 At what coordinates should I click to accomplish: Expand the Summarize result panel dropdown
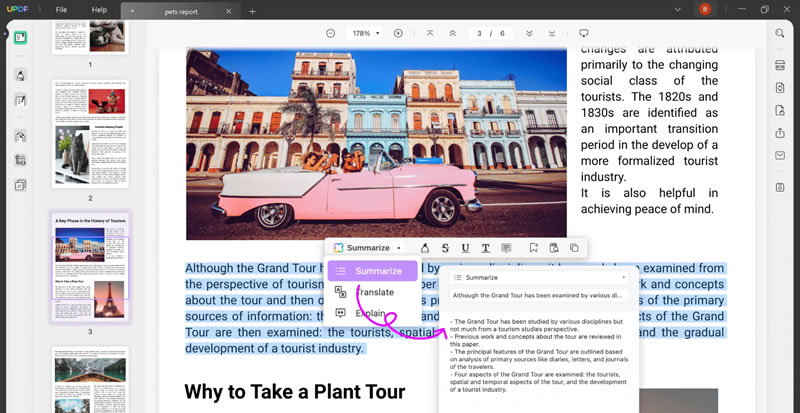click(x=623, y=277)
